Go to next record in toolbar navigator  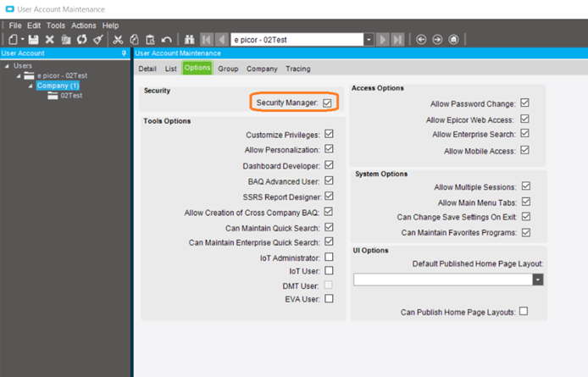[x=382, y=39]
